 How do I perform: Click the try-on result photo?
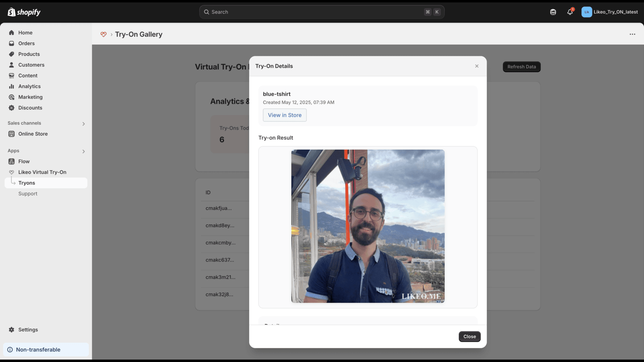pos(368,226)
